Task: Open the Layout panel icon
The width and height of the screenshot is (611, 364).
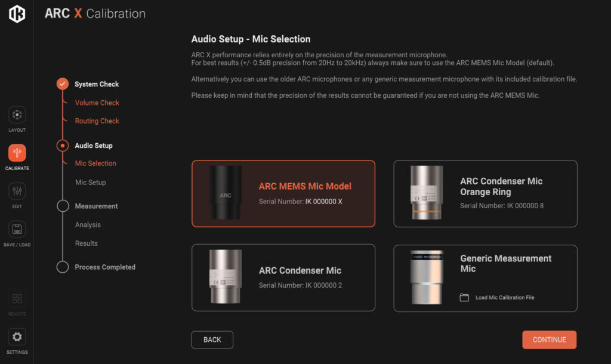Action: tap(17, 115)
